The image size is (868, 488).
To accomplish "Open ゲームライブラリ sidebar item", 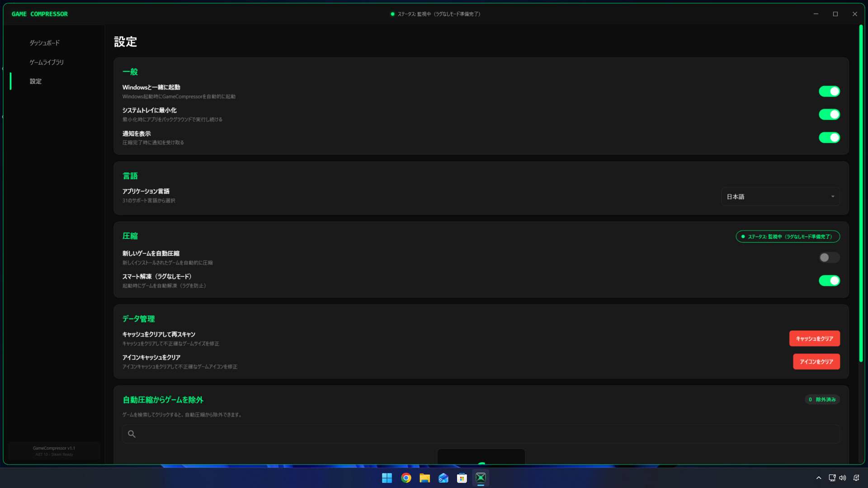I will tap(47, 62).
